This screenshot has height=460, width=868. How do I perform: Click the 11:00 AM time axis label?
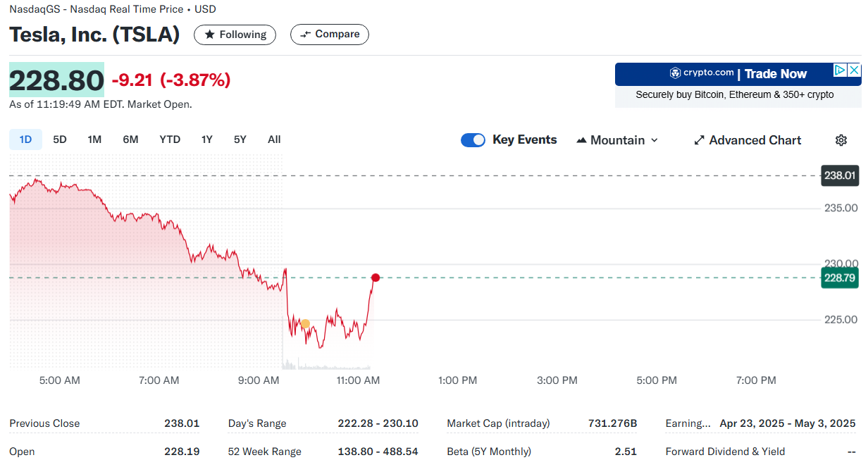click(x=358, y=380)
